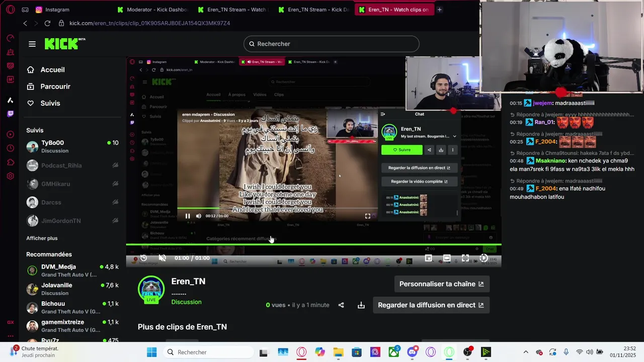Viewport: 644px width, 362px height.
Task: Open recommended channel Bichouu
Action: pos(72,308)
